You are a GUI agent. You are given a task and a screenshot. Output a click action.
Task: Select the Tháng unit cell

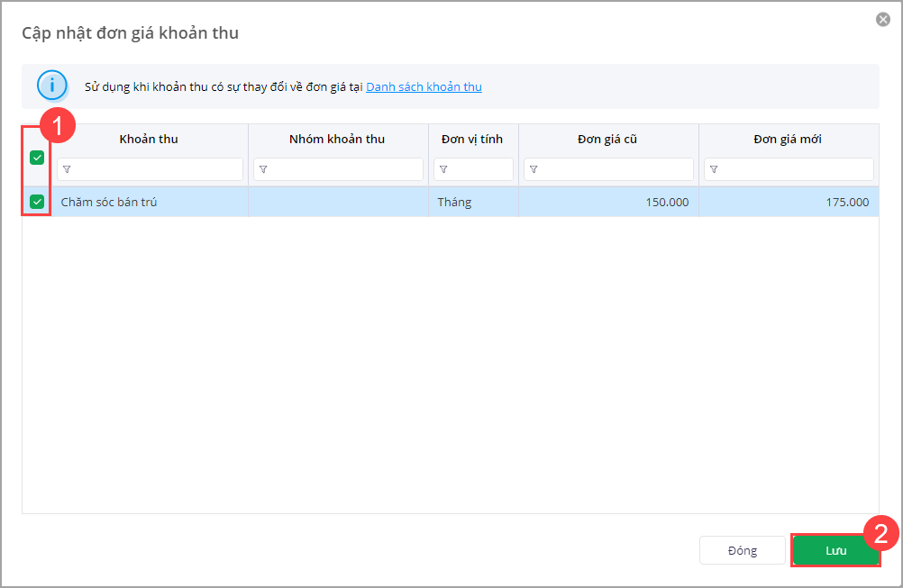point(472,202)
